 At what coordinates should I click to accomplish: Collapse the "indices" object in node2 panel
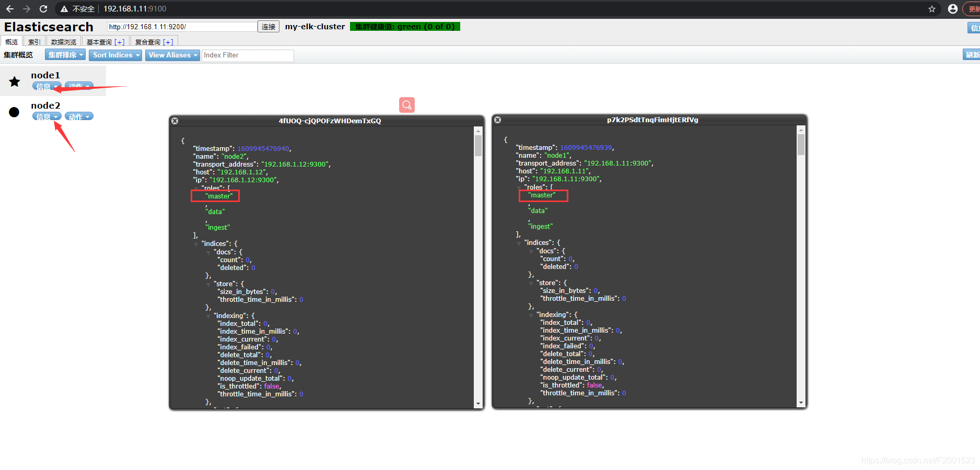(196, 244)
